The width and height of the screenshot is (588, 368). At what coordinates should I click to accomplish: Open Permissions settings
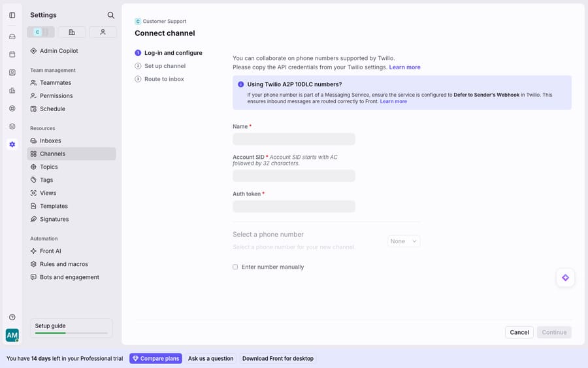pyautogui.click(x=71, y=95)
